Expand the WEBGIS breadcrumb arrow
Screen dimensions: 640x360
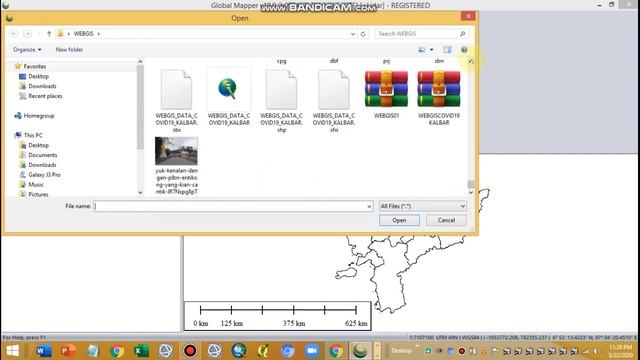tap(98, 33)
